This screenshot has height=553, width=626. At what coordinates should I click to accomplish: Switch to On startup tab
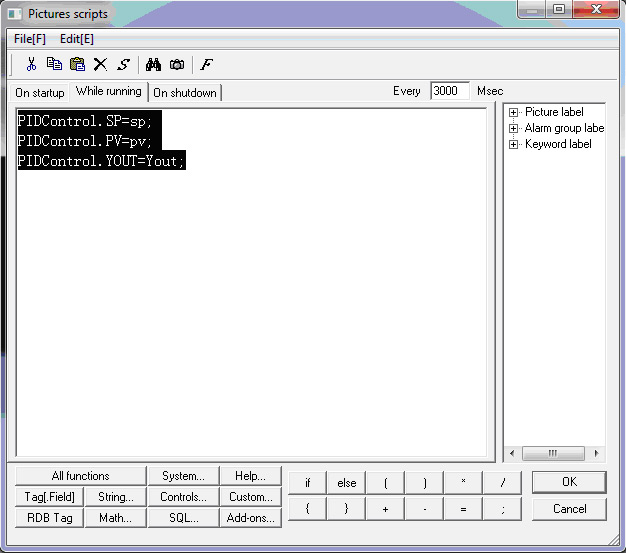point(40,93)
